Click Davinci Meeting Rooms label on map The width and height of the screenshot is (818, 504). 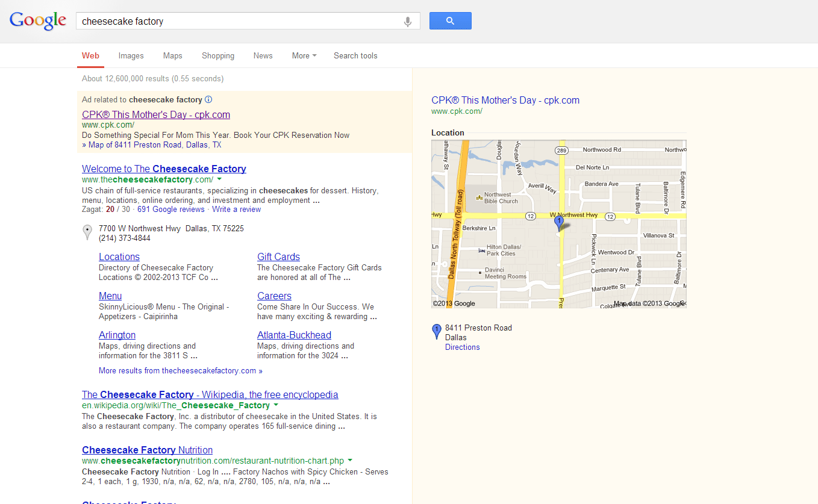click(506, 273)
